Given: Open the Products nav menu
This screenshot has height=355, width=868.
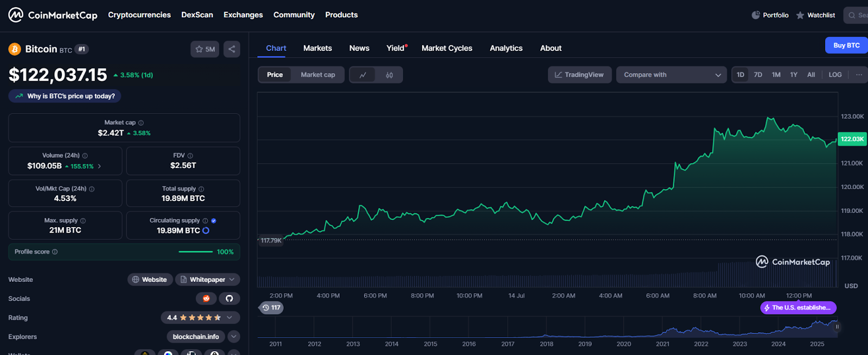Looking at the screenshot, I should (x=341, y=15).
